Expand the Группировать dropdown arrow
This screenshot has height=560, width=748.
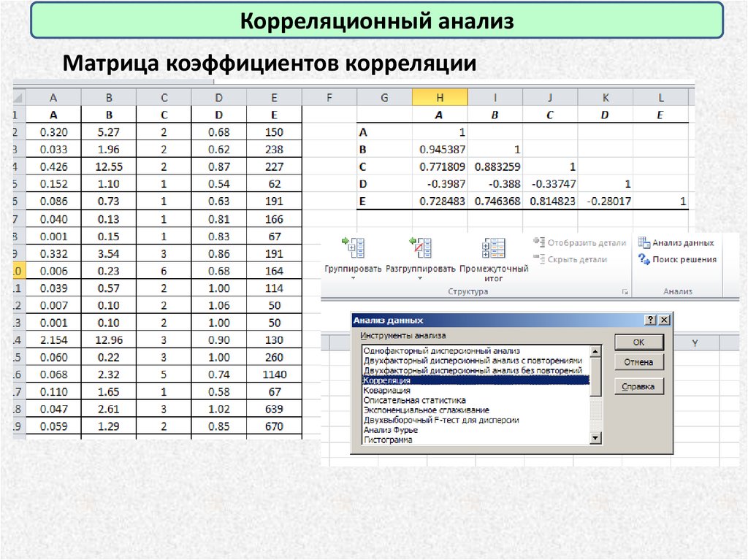click(x=353, y=278)
